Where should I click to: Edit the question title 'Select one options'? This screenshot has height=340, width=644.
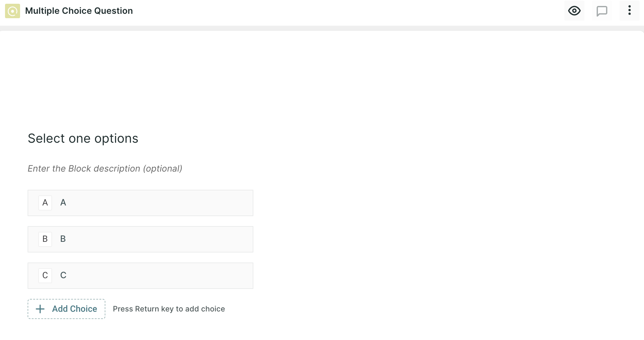83,139
